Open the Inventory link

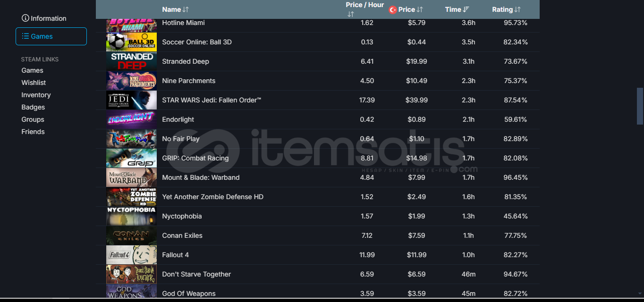[x=36, y=95]
